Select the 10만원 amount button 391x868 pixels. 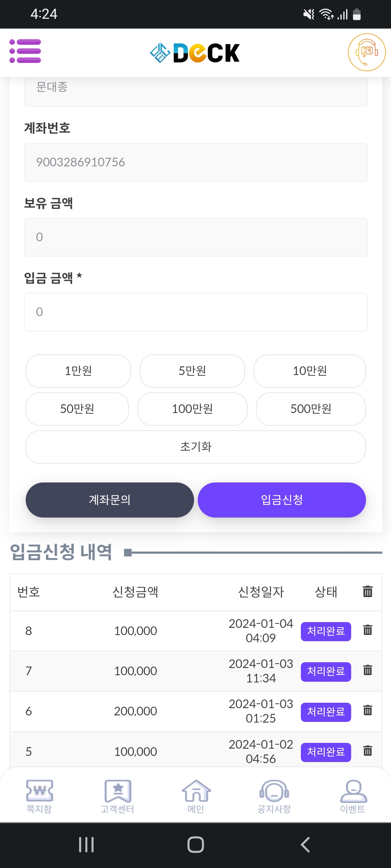coord(310,371)
